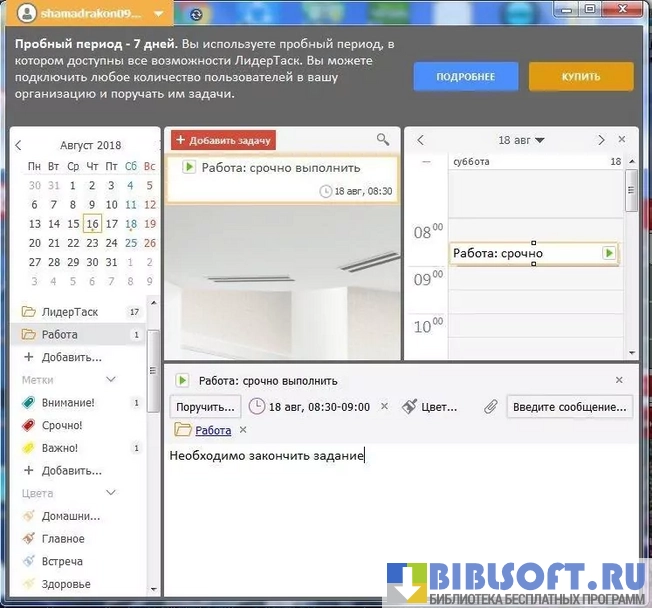
Task: Open the ЛидерТаск project folder
Action: tap(70, 312)
